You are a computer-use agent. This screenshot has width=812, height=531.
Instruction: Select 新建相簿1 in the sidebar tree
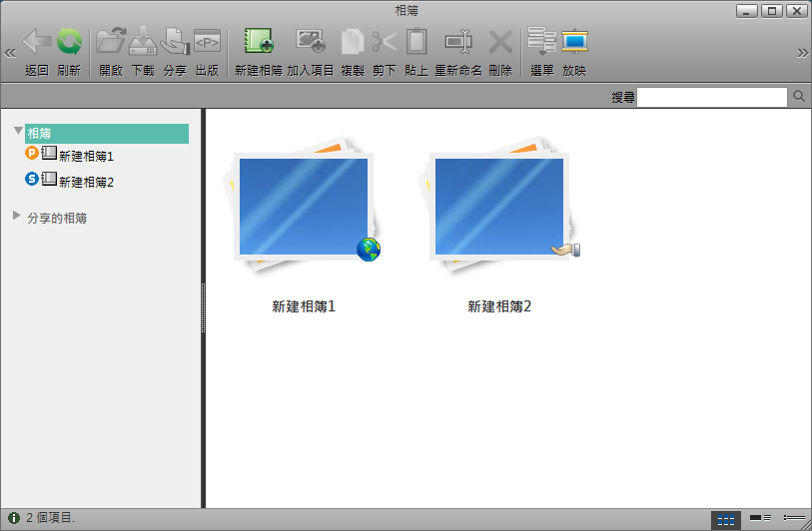pos(86,157)
